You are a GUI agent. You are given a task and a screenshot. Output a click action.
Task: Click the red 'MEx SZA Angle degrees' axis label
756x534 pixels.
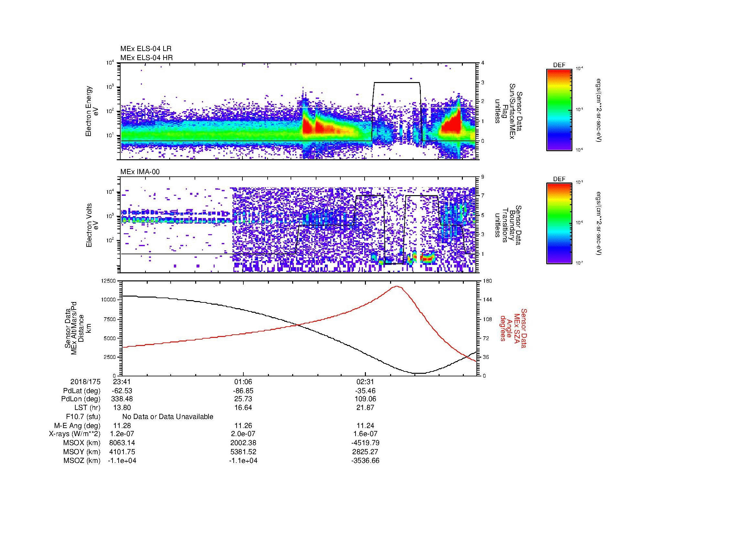513,328
